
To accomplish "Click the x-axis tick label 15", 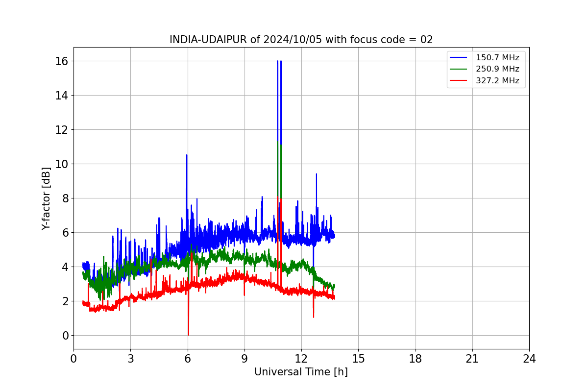I will (358, 359).
